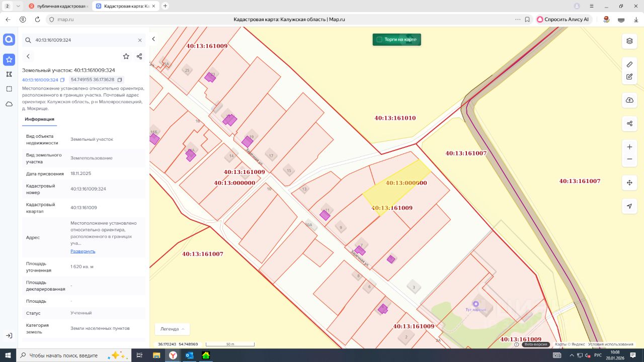Click the Map.ru logo in sidebar

9,40
